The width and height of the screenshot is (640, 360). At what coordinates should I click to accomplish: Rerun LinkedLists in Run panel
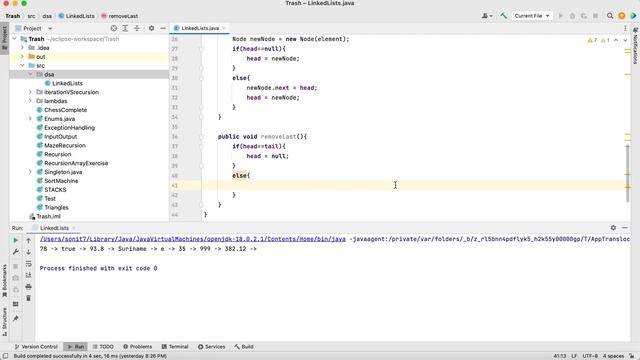[x=16, y=240]
